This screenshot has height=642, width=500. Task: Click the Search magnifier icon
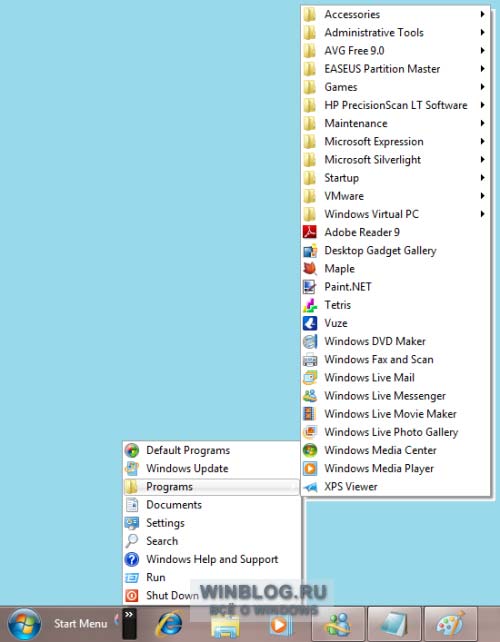(x=132, y=541)
